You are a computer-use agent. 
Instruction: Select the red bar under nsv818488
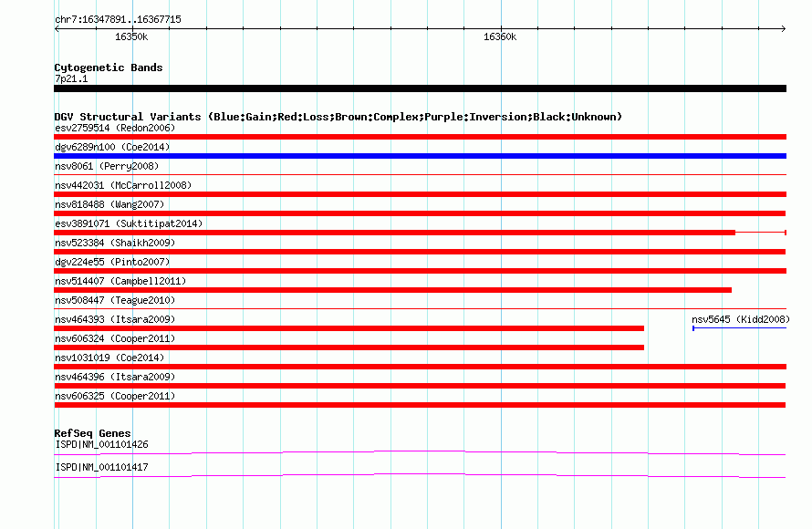(x=420, y=213)
